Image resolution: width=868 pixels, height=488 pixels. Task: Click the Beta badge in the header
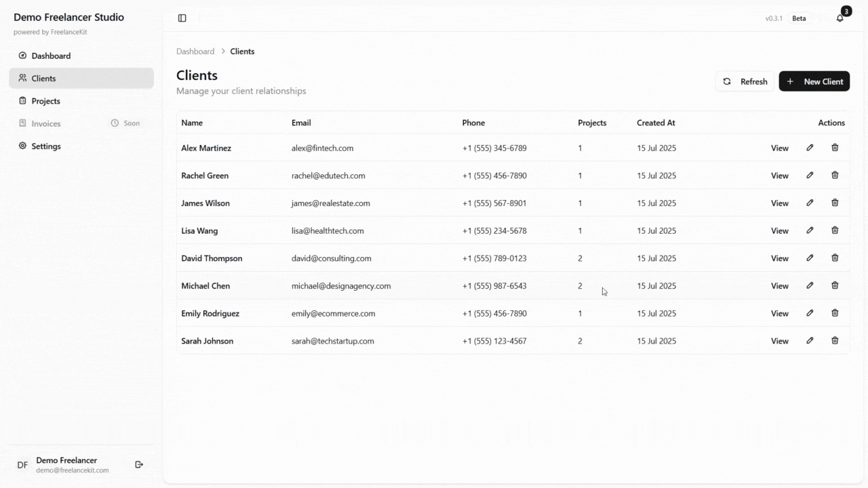pyautogui.click(x=799, y=18)
